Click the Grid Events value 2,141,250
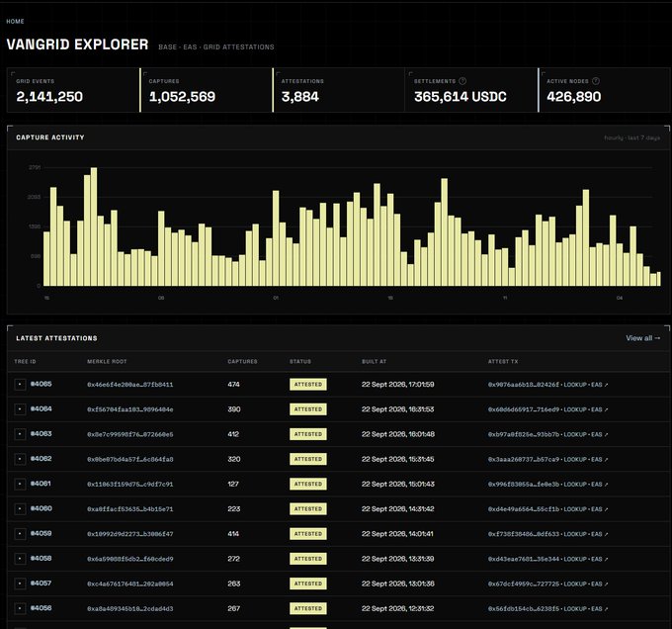Image resolution: width=672 pixels, height=629 pixels. [49, 97]
